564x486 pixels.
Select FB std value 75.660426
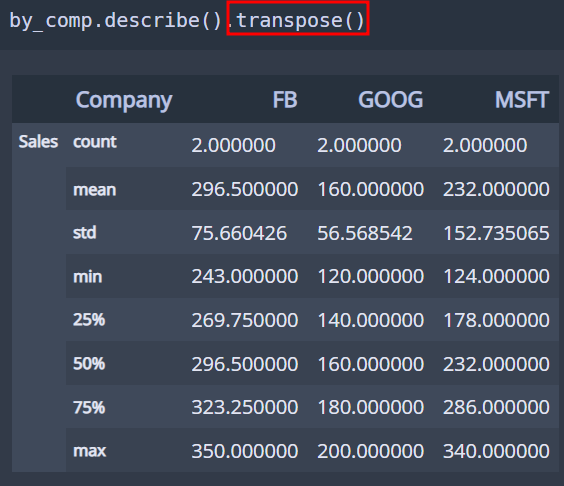(239, 233)
